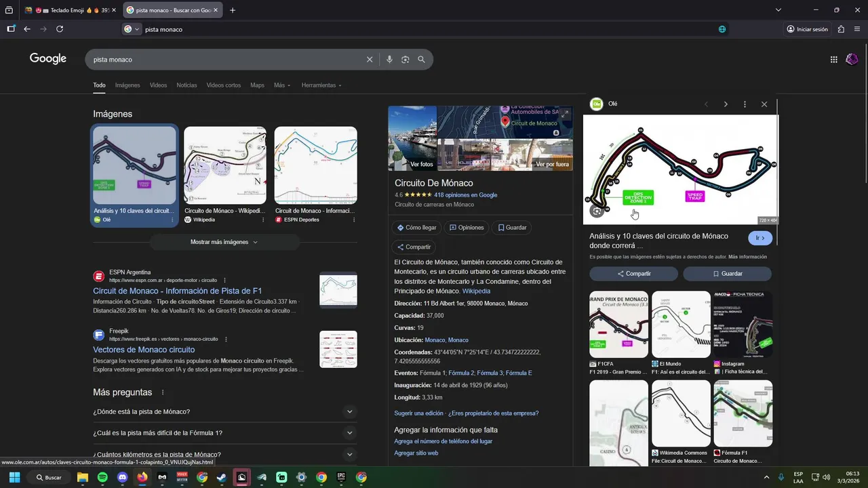Click Agregar el número de teléfono del lugar
The width and height of the screenshot is (868, 488).
pos(443,441)
